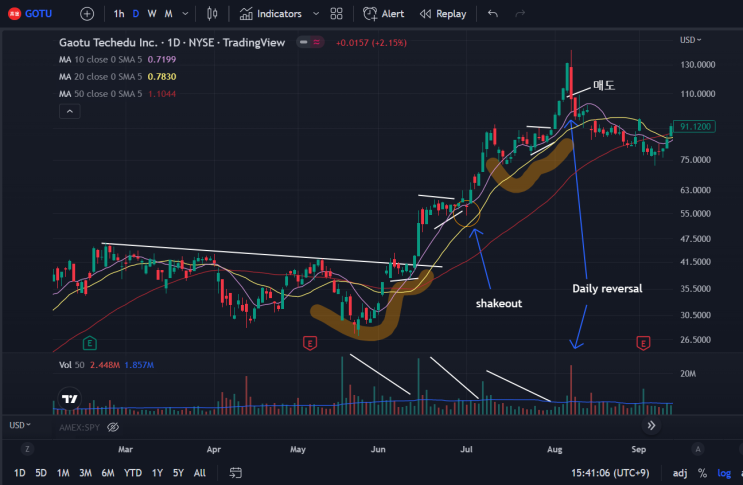This screenshot has width=743, height=485.
Task: Click the Vol 50 indicator legend
Action: (x=106, y=365)
